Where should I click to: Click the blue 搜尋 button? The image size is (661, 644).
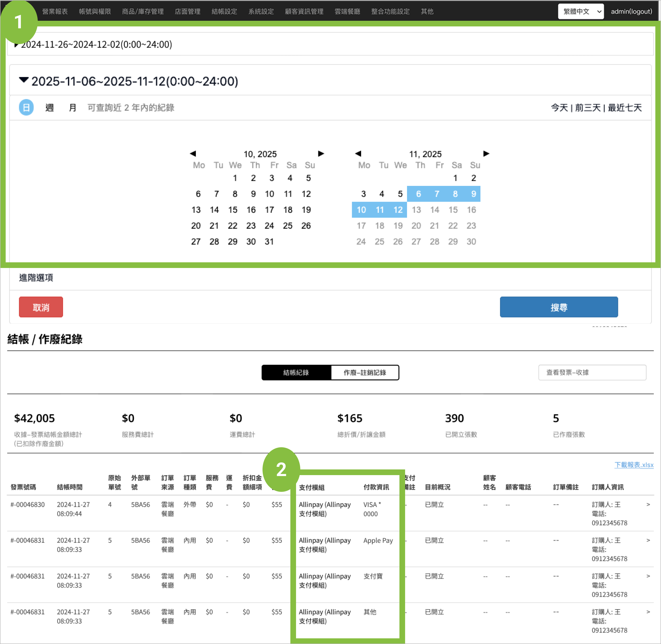click(559, 307)
